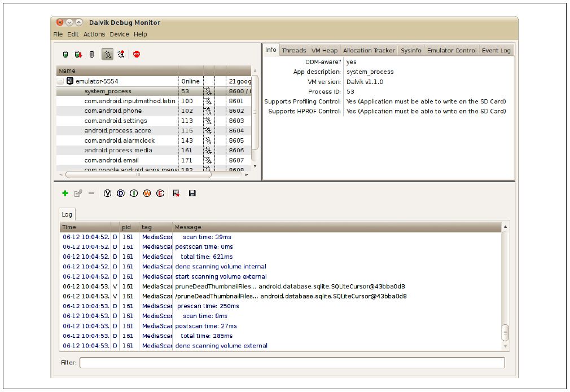The height and width of the screenshot is (392, 570).
Task: Click the Dump HPROF file icon
Action: [x=78, y=54]
